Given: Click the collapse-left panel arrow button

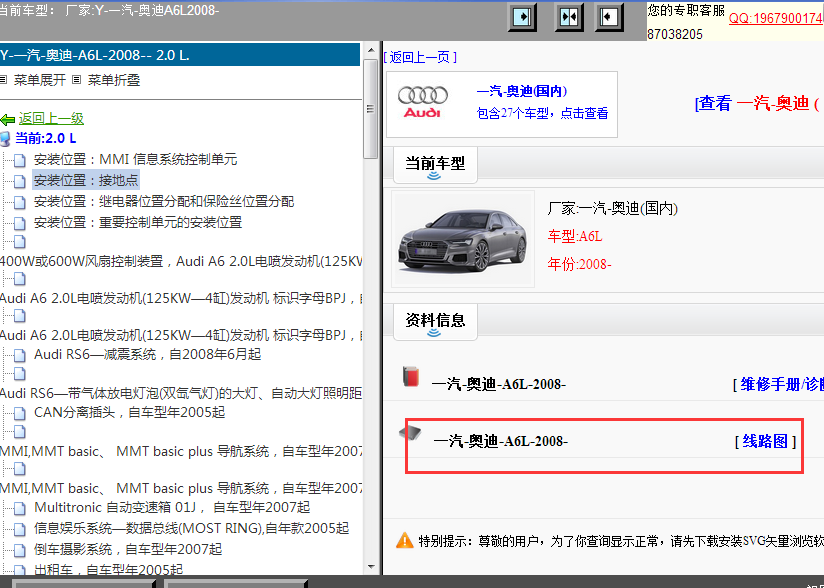Looking at the screenshot, I should (x=609, y=17).
